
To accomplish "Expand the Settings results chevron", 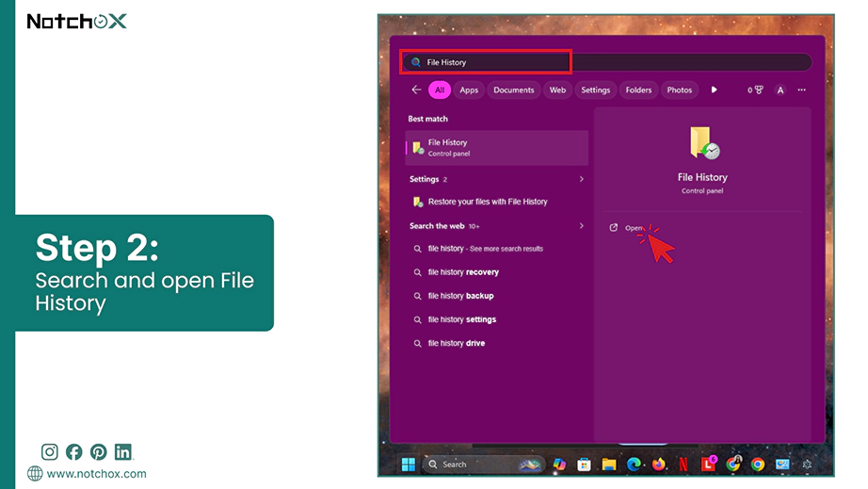I will coord(581,179).
